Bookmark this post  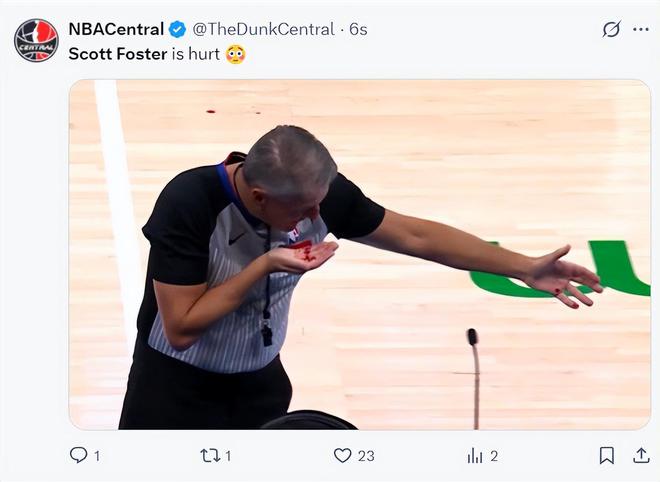(606, 455)
